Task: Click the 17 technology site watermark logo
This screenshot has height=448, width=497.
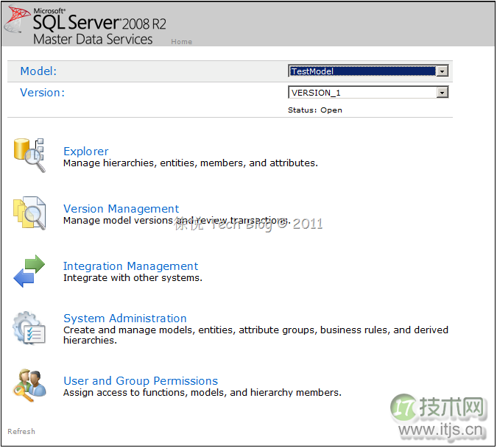Action: click(439, 415)
